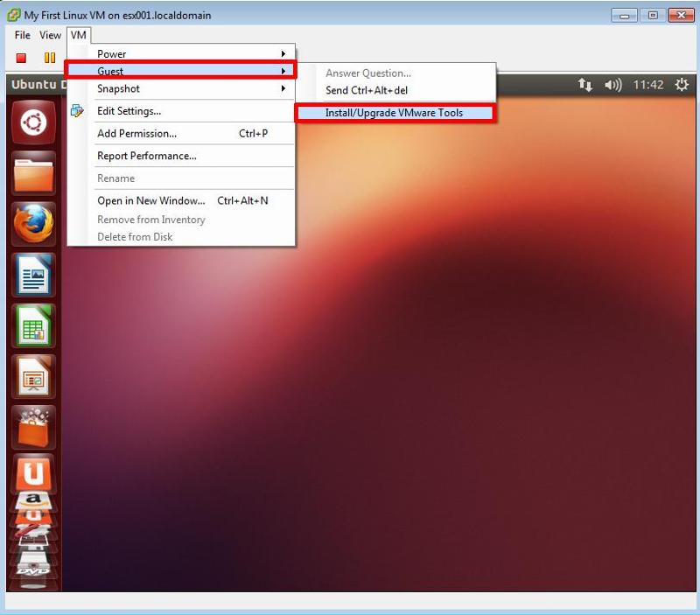This screenshot has height=615, width=700.
Task: Open LibreOffice Impress presentation icon
Action: [x=33, y=377]
